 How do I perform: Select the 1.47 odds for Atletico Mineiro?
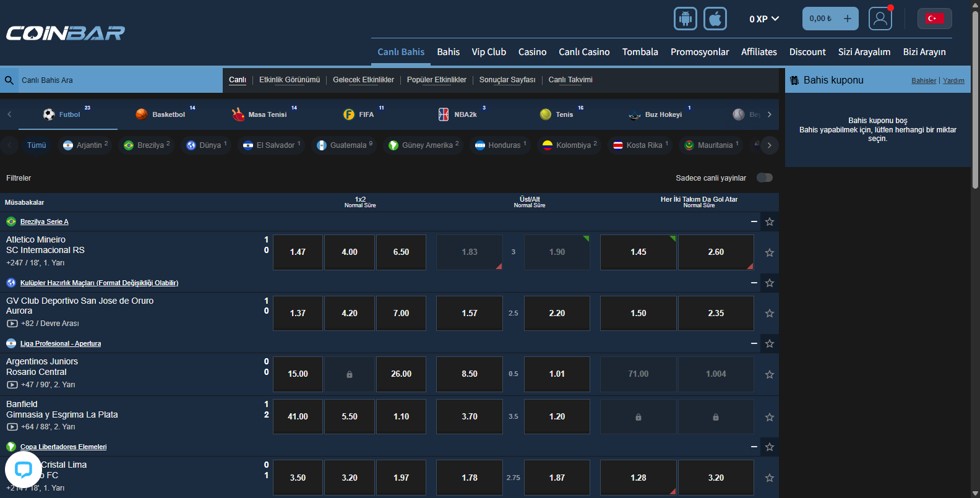coord(298,252)
